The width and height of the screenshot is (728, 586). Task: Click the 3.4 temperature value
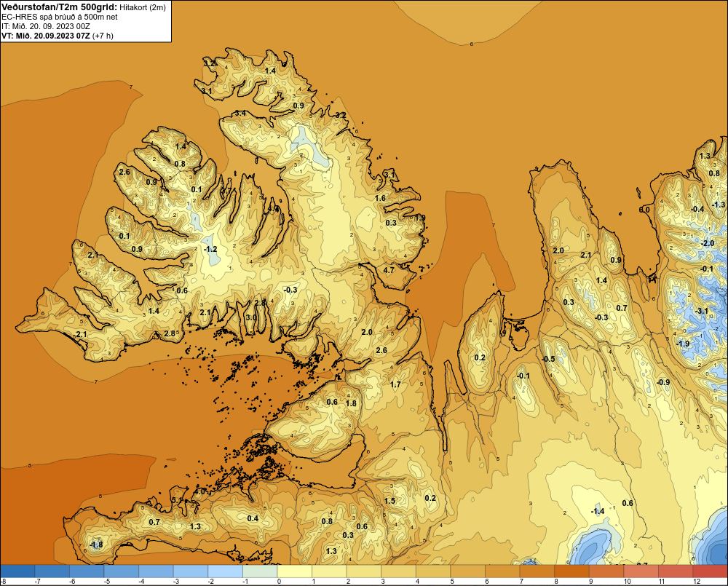coord(240,114)
